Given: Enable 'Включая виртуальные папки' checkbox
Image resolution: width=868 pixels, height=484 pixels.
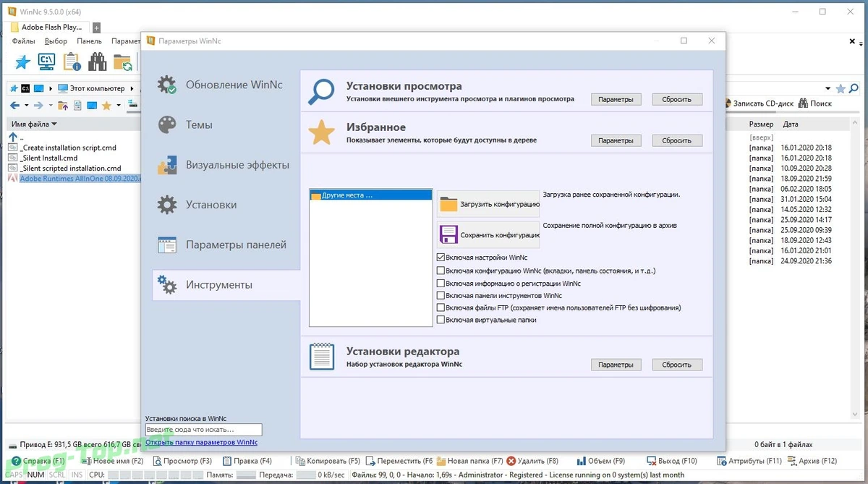Looking at the screenshot, I should pyautogui.click(x=441, y=320).
